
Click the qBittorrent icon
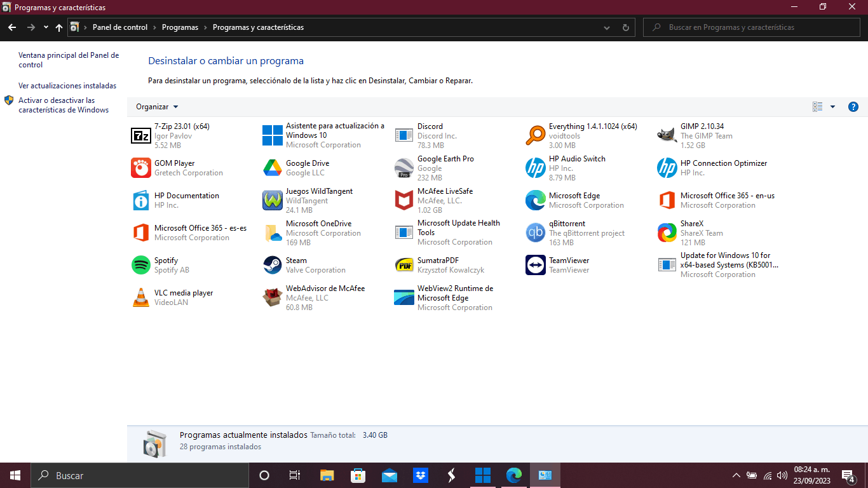tap(535, 233)
